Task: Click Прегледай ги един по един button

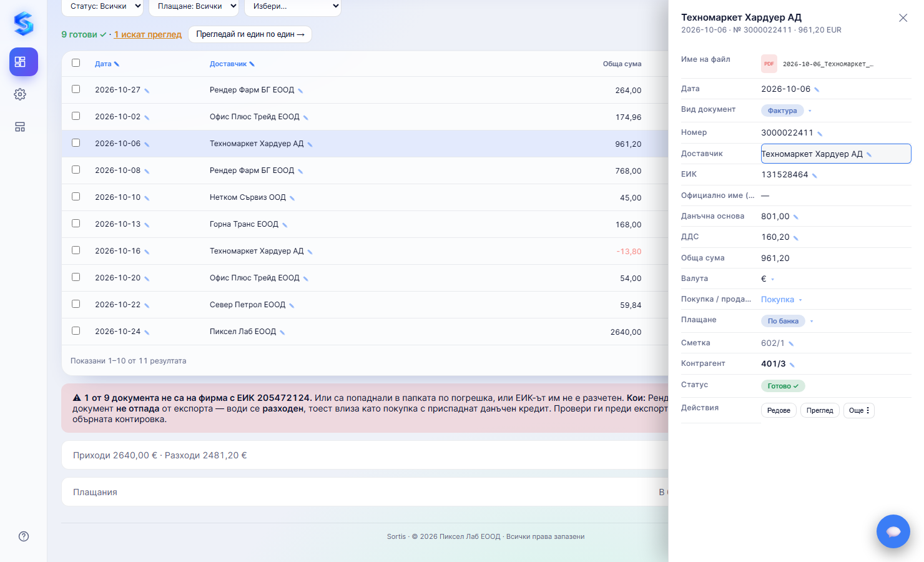Action: point(250,34)
